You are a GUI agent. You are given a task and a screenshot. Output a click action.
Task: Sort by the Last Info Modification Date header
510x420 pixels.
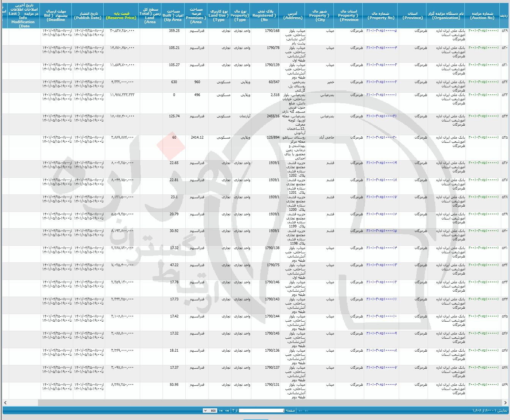[24, 16]
